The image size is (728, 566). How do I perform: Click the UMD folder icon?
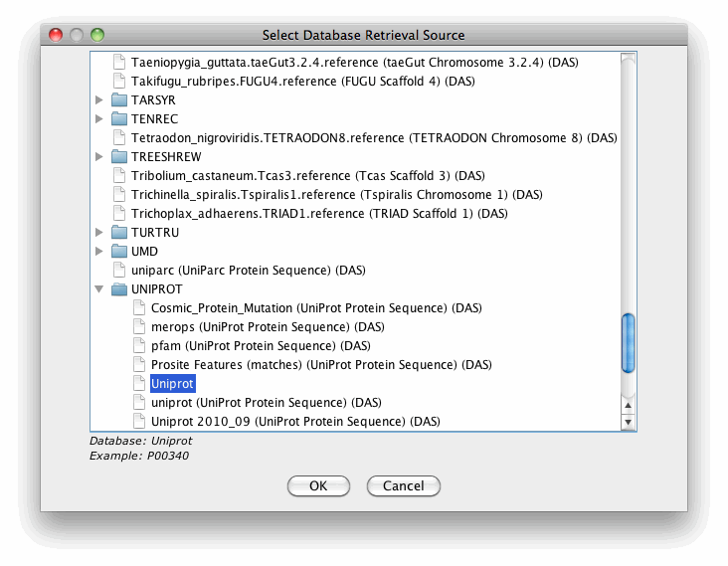tap(119, 252)
